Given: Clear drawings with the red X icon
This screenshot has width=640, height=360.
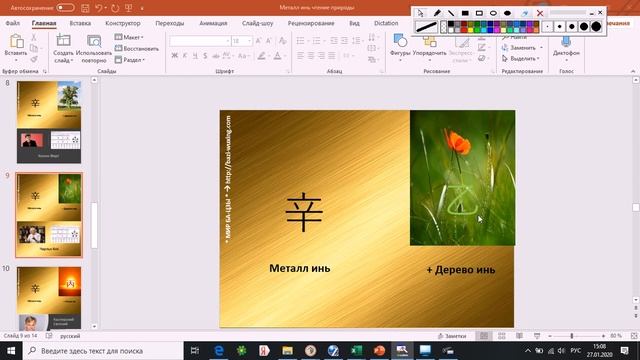Looking at the screenshot, I should point(540,13).
